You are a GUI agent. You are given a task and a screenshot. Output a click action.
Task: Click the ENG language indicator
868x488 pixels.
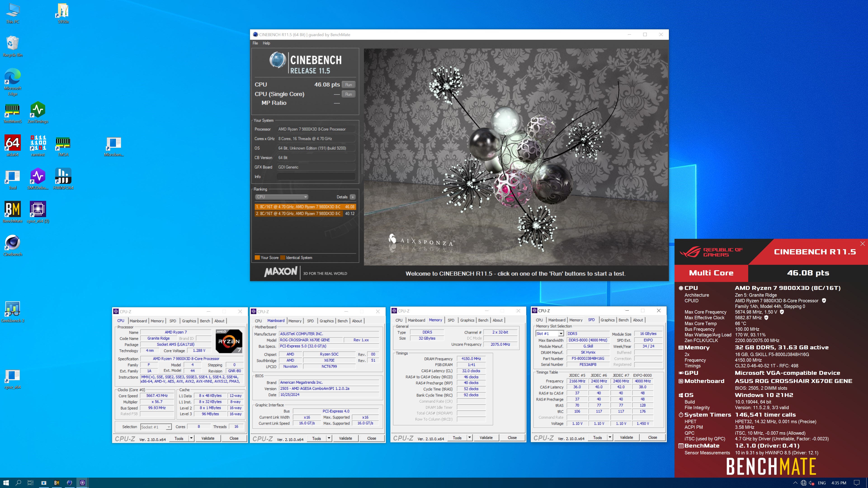click(x=822, y=483)
